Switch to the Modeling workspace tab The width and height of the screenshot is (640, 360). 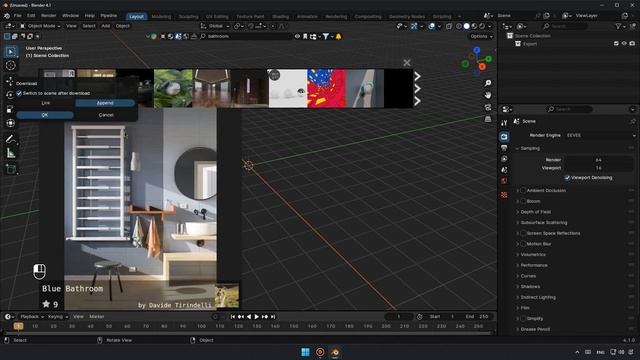161,17
